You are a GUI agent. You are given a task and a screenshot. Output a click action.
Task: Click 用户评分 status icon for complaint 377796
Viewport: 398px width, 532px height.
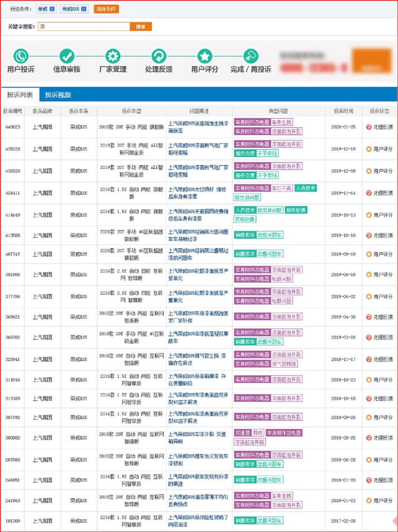coord(369,297)
